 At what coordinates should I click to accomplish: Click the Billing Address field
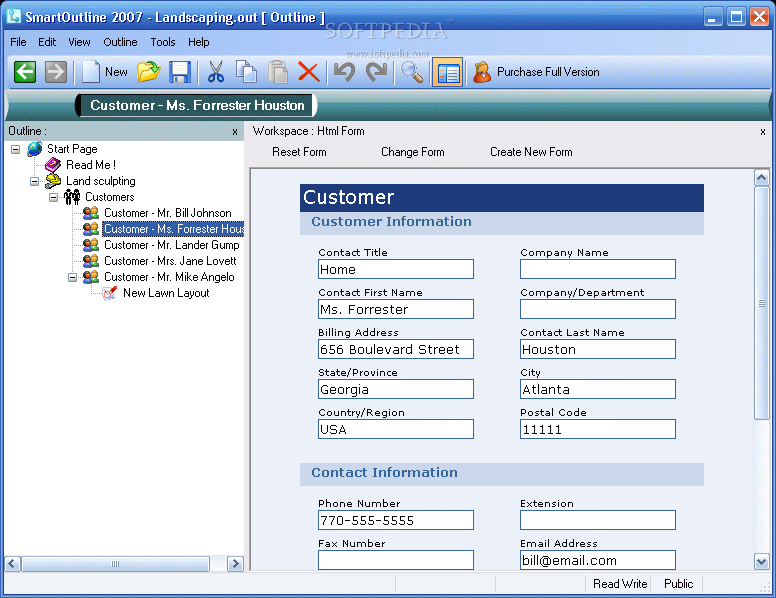pyautogui.click(x=396, y=349)
